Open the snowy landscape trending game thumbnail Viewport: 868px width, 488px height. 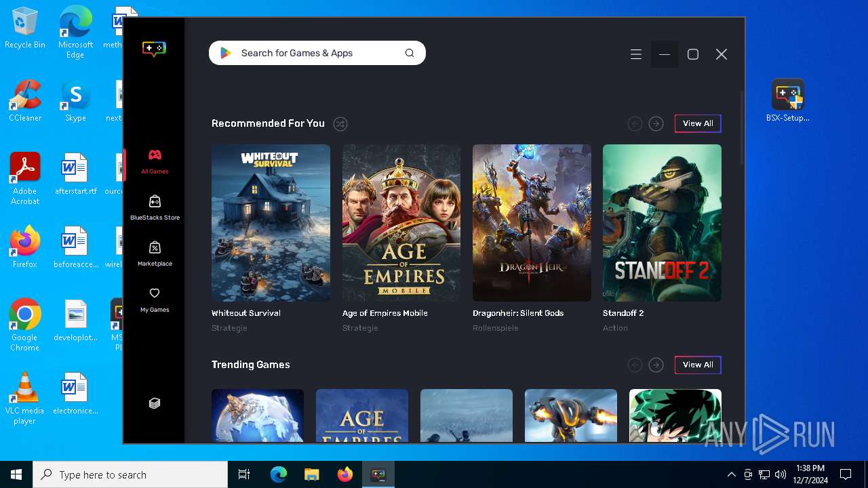(x=467, y=415)
